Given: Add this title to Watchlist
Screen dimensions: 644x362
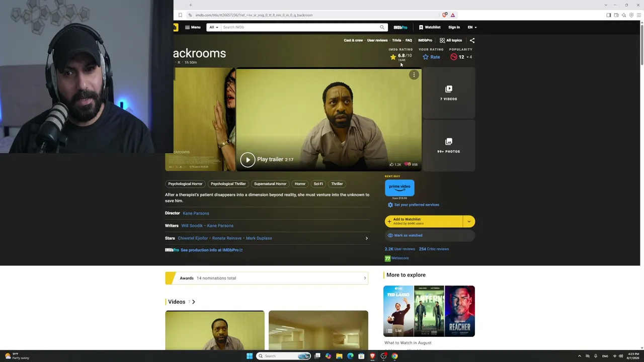Looking at the screenshot, I should pyautogui.click(x=424, y=221).
